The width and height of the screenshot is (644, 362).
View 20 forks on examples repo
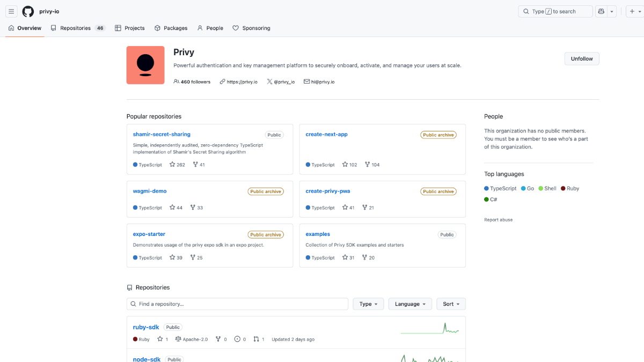click(368, 257)
